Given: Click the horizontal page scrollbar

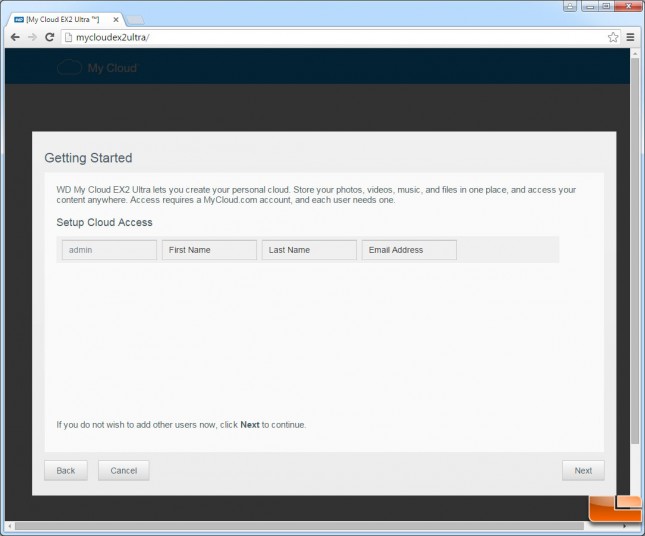Looking at the screenshot, I should click(299, 526).
